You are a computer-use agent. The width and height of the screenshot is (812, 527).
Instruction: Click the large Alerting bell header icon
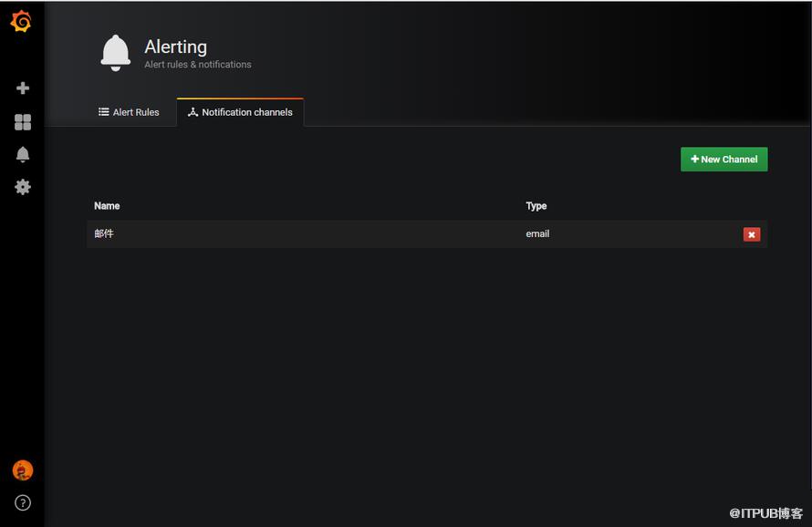[x=116, y=53]
